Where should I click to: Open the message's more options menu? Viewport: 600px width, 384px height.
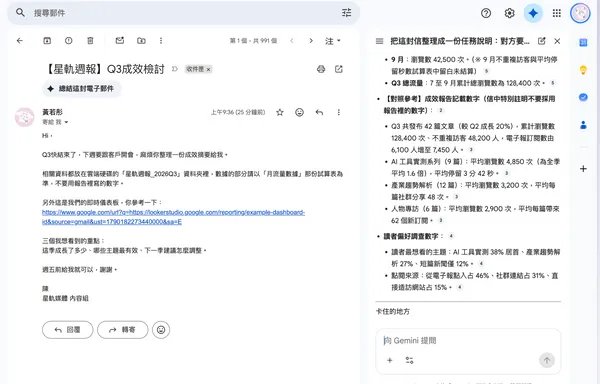point(339,112)
